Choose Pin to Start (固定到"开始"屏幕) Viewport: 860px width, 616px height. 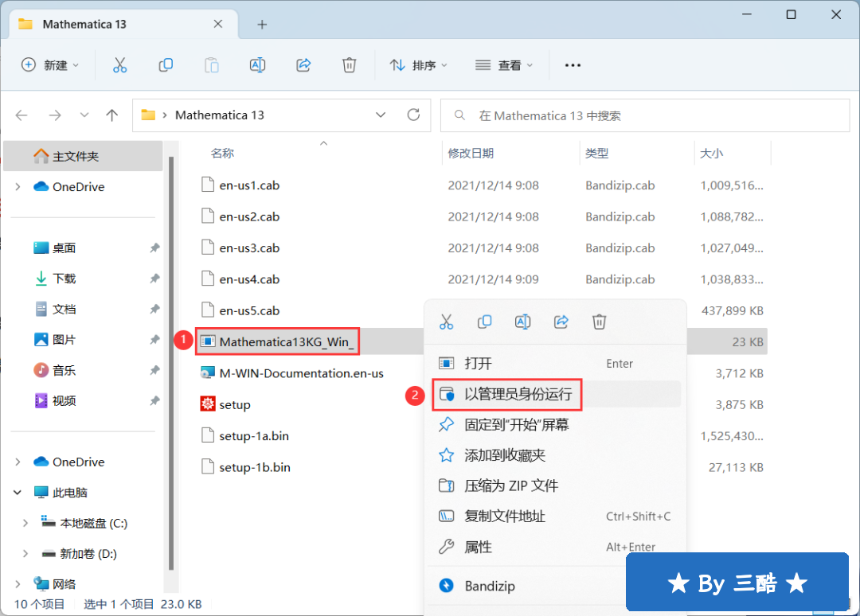point(556,425)
